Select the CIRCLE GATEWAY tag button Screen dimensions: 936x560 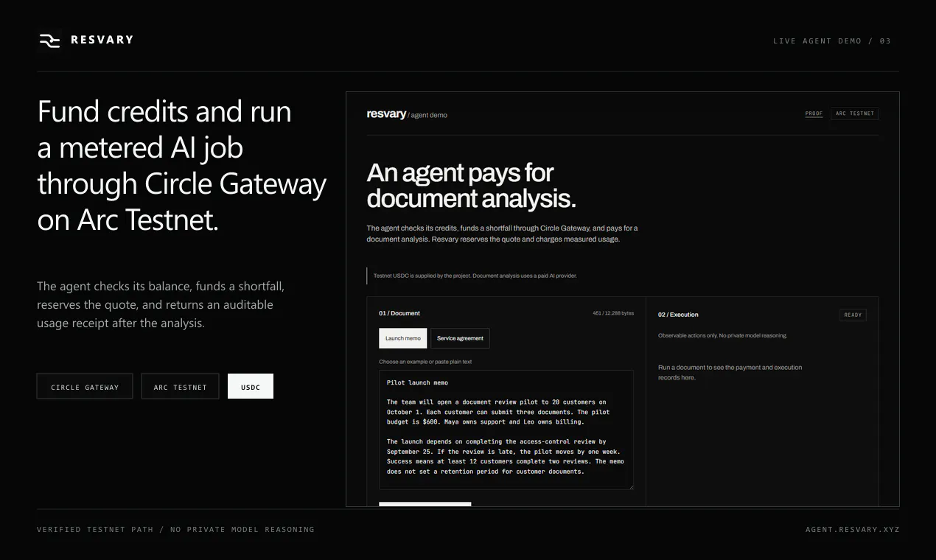tap(85, 387)
